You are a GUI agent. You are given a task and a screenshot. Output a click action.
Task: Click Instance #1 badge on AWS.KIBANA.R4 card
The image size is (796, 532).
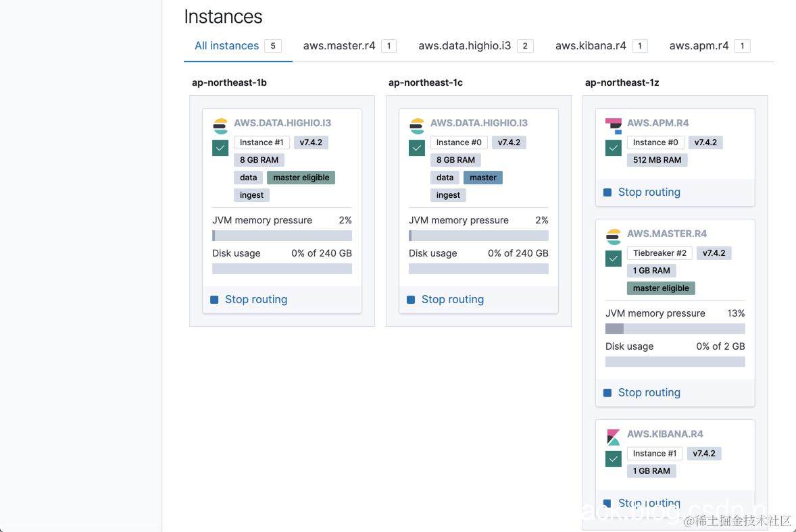654,454
